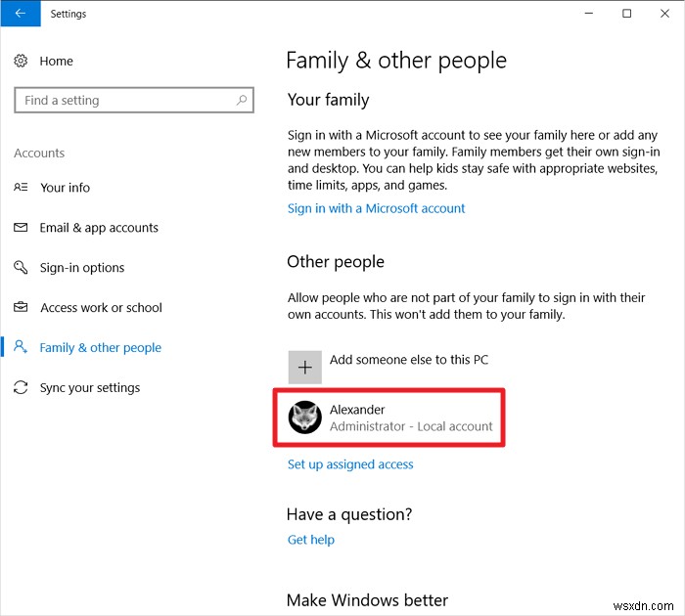Click the Set up assigned access link
Viewport: 685px width, 616px height.
click(x=350, y=464)
